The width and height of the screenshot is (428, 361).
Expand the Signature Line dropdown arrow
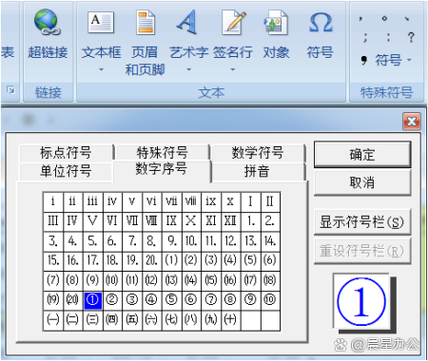(233, 70)
